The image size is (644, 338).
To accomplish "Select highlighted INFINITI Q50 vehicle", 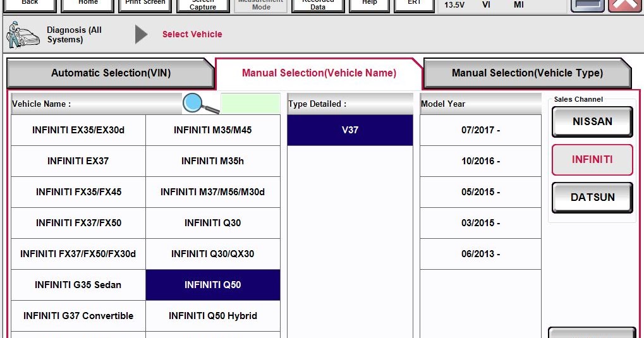I will point(213,285).
